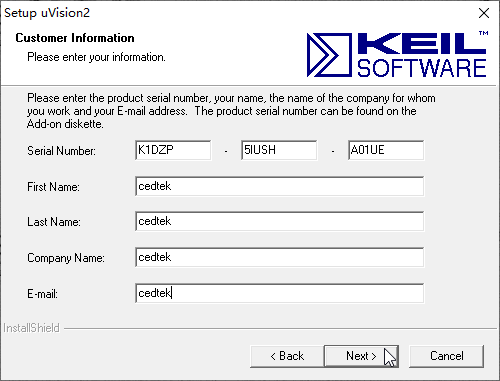Focus the third serial field containing A01UE

(386, 150)
